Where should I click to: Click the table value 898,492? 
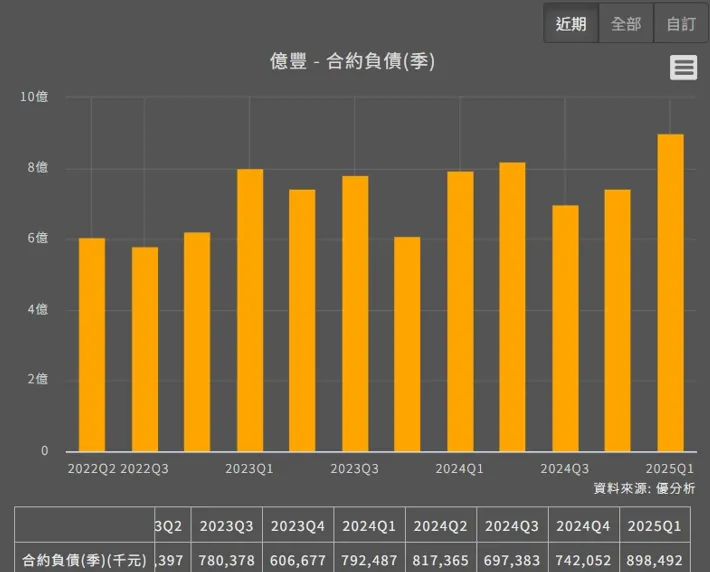click(655, 561)
